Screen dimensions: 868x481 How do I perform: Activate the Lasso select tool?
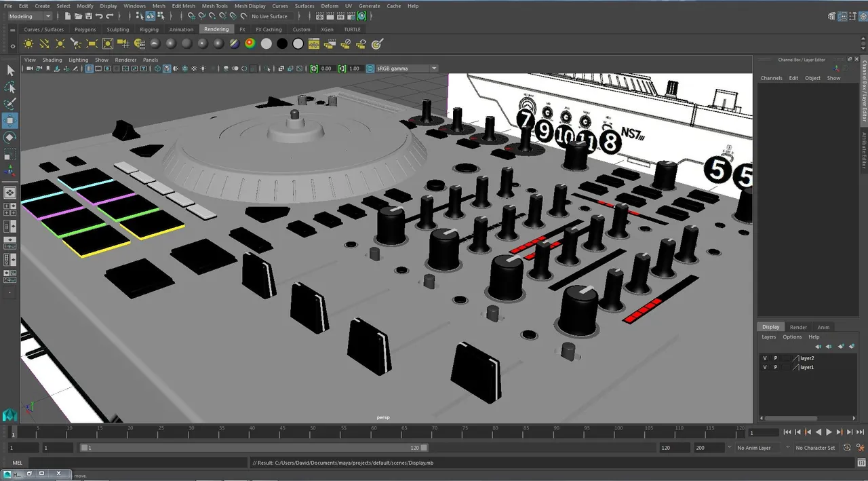pos(10,88)
